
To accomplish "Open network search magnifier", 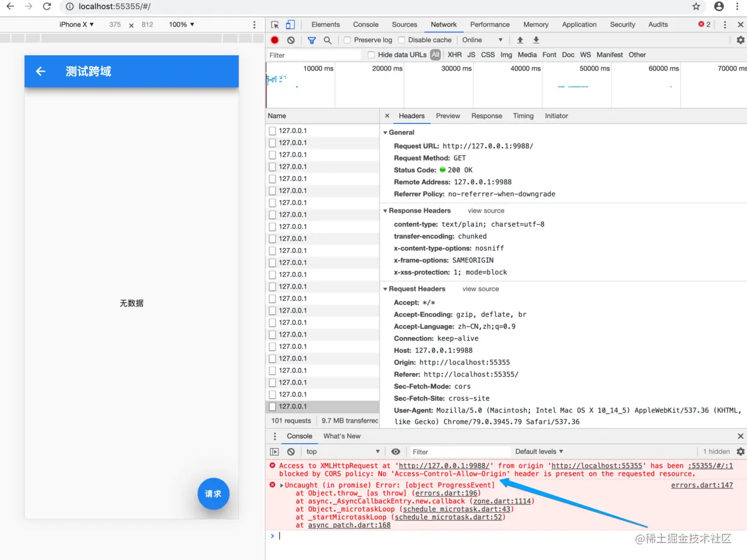I will point(327,40).
